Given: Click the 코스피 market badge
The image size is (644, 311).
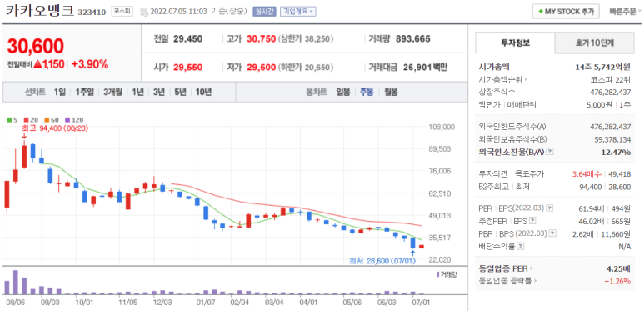Looking at the screenshot, I should tap(122, 11).
